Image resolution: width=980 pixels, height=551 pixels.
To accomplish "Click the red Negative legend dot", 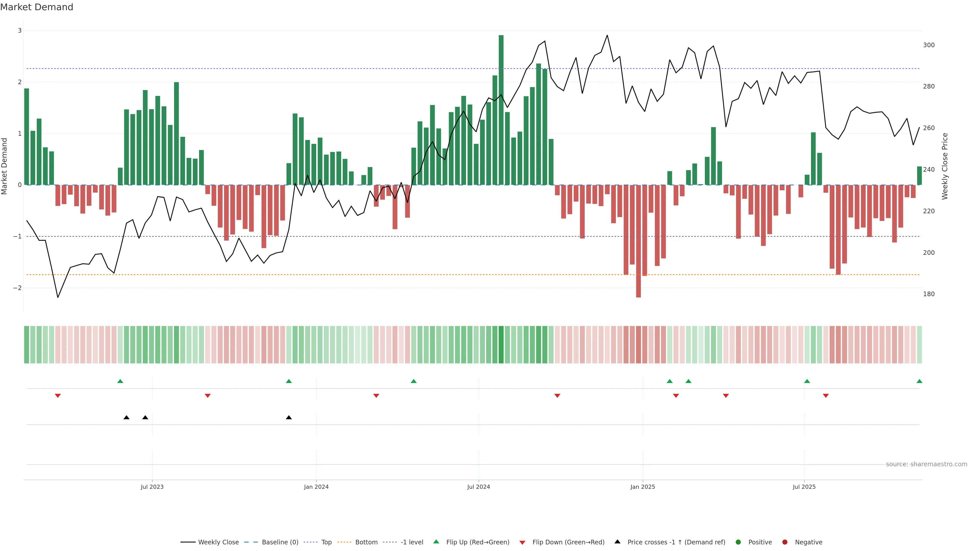I will [x=785, y=542].
